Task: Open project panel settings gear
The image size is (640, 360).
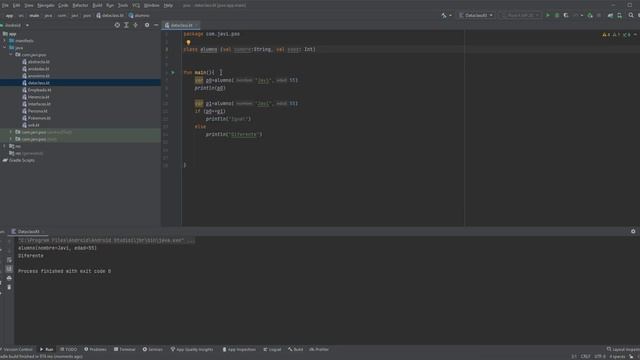Action: pyautogui.click(x=147, y=25)
